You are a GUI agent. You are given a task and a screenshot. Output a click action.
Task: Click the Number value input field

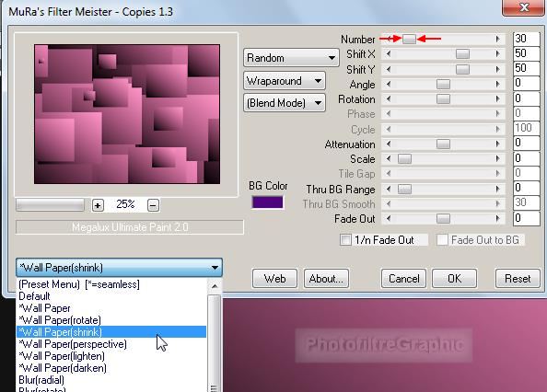527,39
